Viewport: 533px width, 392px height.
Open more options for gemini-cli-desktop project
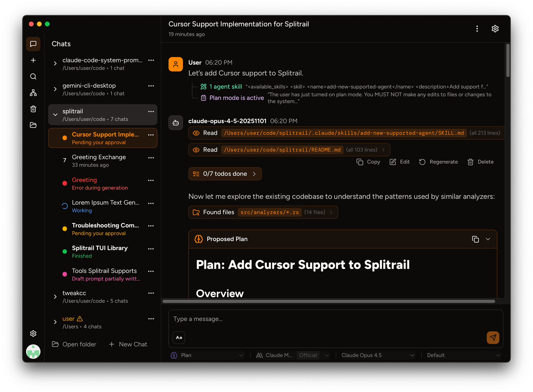(151, 86)
